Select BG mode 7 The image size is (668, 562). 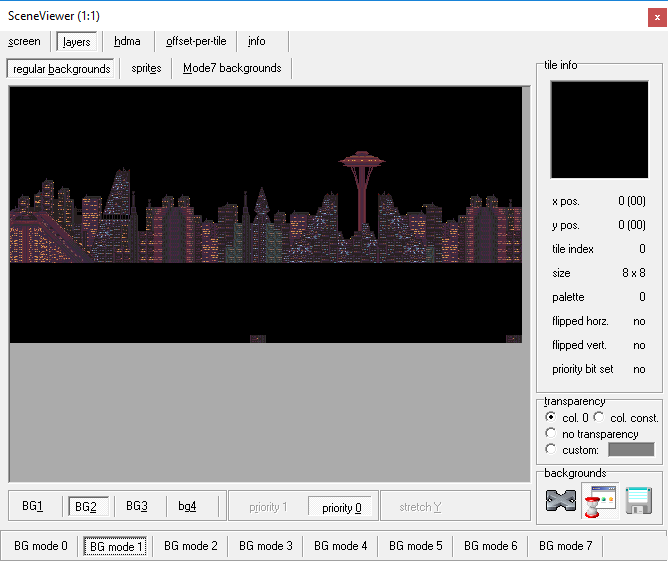(x=566, y=546)
